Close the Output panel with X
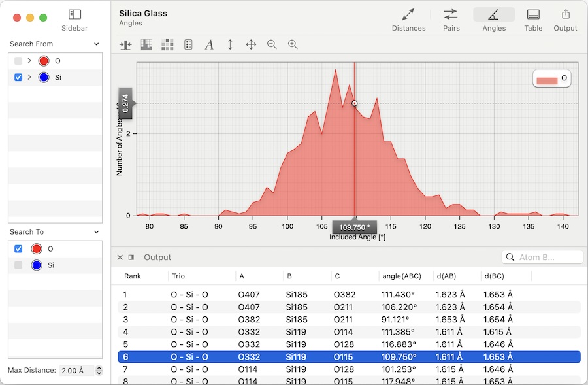 point(120,258)
